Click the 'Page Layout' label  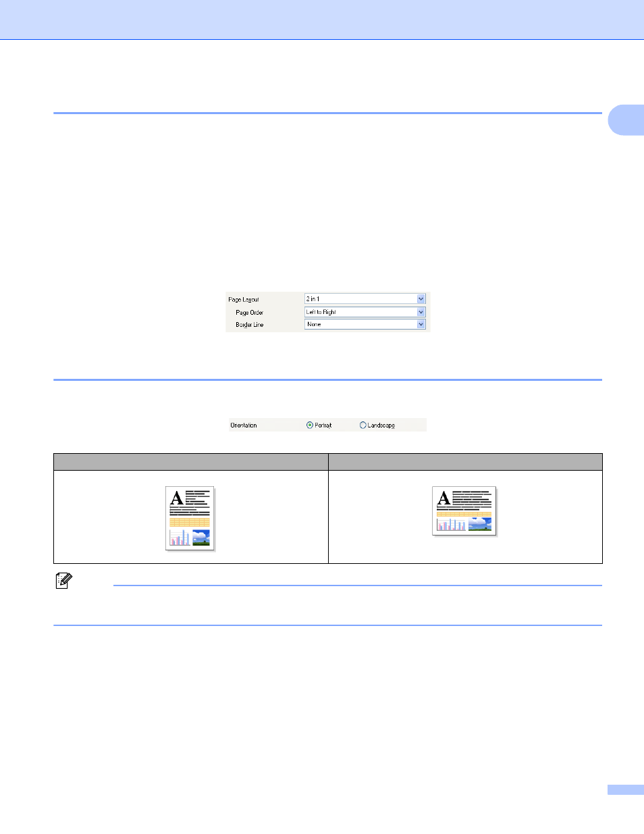(x=244, y=300)
